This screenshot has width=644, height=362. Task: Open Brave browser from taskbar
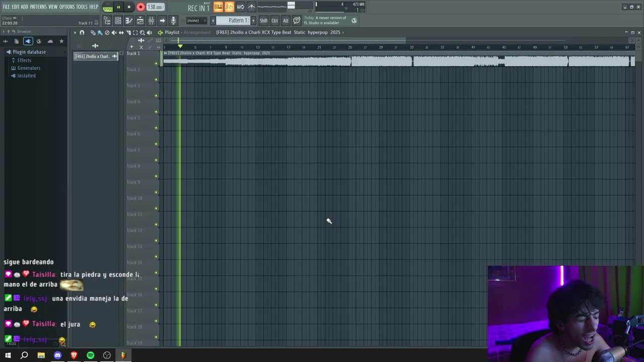pyautogui.click(x=74, y=355)
